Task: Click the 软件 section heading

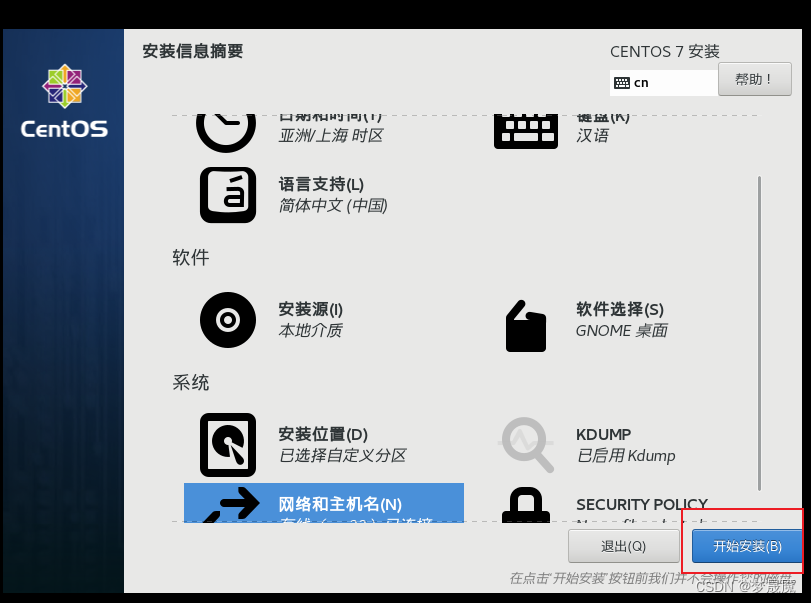Action: click(x=190, y=257)
